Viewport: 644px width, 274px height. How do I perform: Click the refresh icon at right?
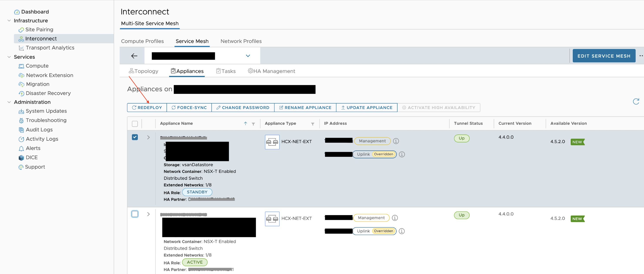click(636, 101)
